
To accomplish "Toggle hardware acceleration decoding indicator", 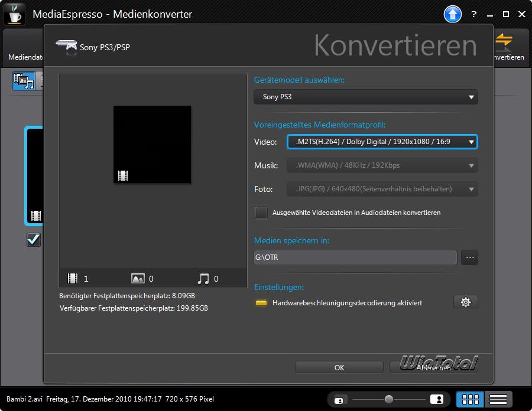I will coord(261,303).
